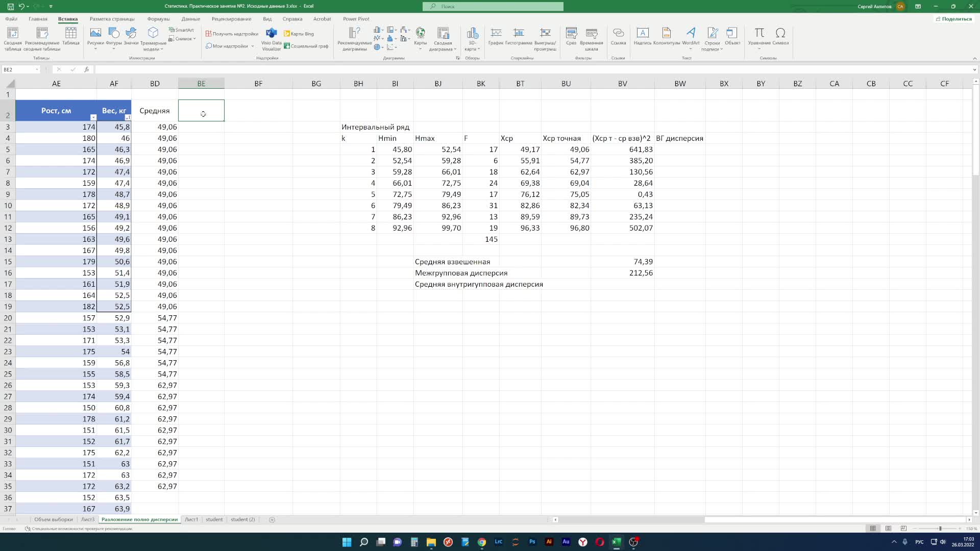This screenshot has height=551, width=980.
Task: Insert Трехмерные модели 3D model
Action: click(153, 39)
